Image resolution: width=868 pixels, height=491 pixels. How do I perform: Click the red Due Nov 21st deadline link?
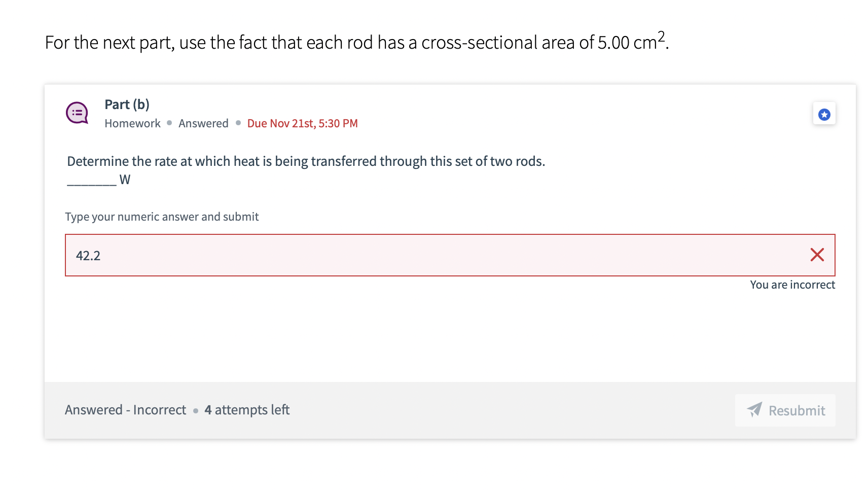tap(302, 123)
